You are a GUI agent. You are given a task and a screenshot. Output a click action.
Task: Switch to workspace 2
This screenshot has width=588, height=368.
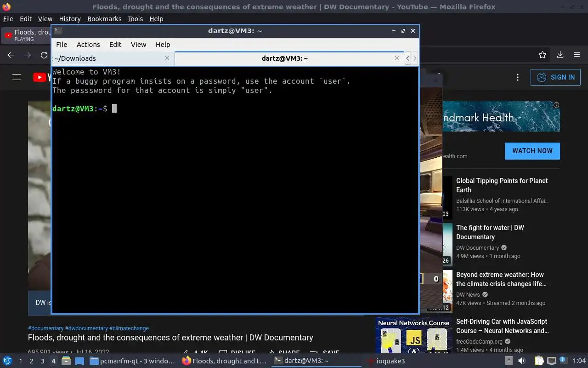31,361
